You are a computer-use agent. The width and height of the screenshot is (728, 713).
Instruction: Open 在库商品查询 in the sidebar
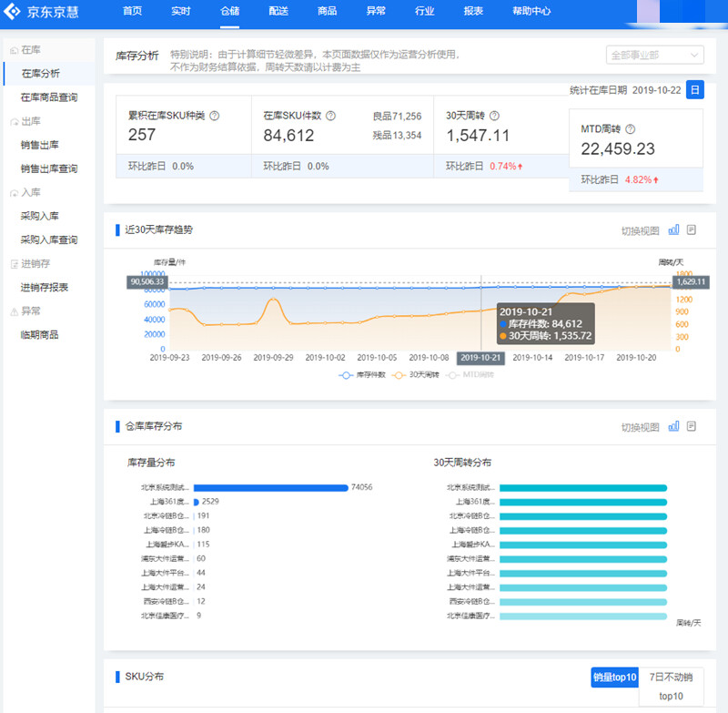tap(48, 97)
